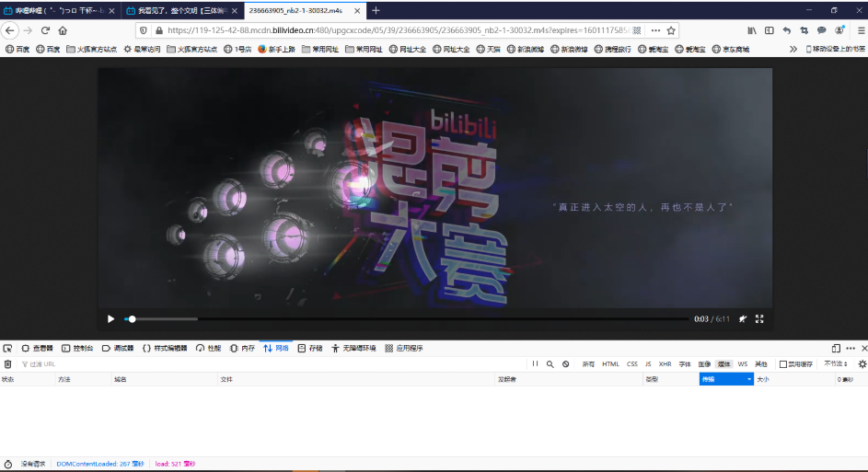Open the network search magnifier icon

(x=550, y=364)
